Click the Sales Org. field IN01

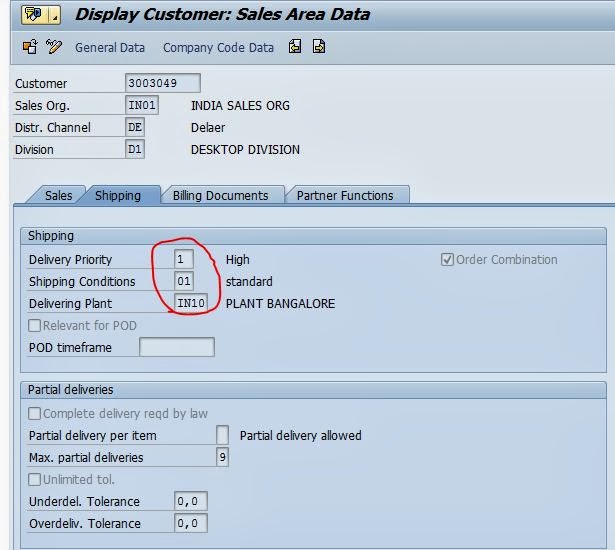tap(142, 105)
